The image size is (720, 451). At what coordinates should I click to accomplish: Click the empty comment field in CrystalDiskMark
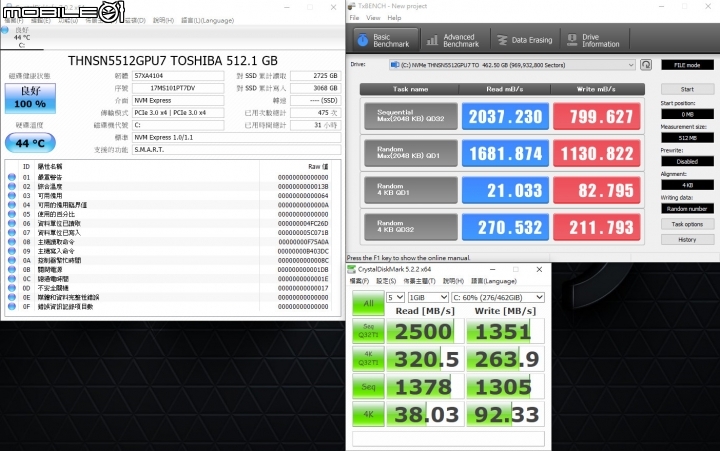coord(448,439)
